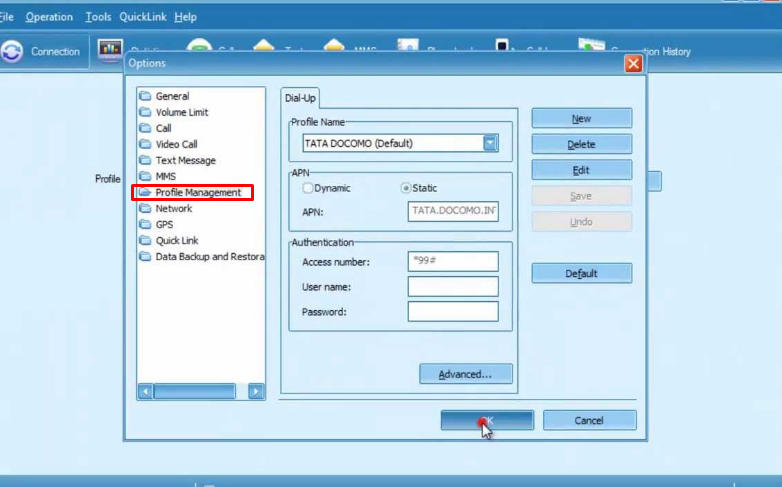Click the greyed Undo button
782x487 pixels.
click(x=582, y=222)
